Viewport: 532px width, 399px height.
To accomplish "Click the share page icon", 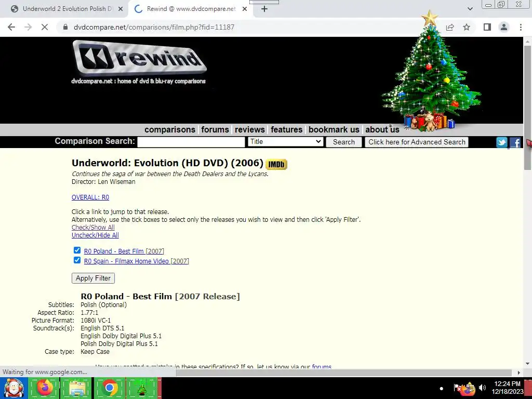I will (x=450, y=27).
